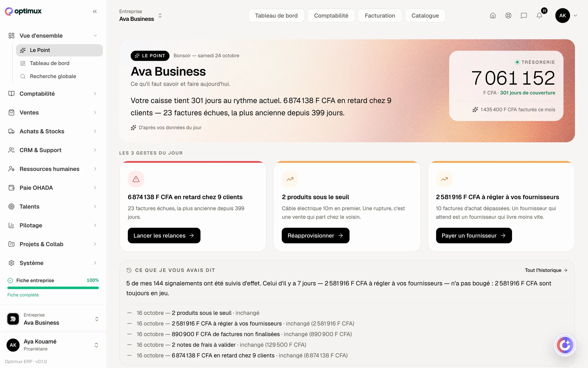Open the notifications bell with badge 11

click(539, 15)
